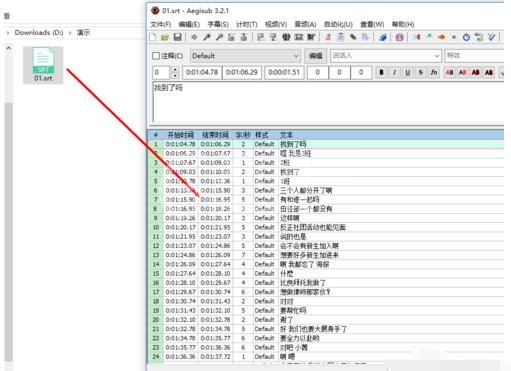Pick outline color with third AB button
The height and width of the screenshot is (371, 511).
[476, 72]
